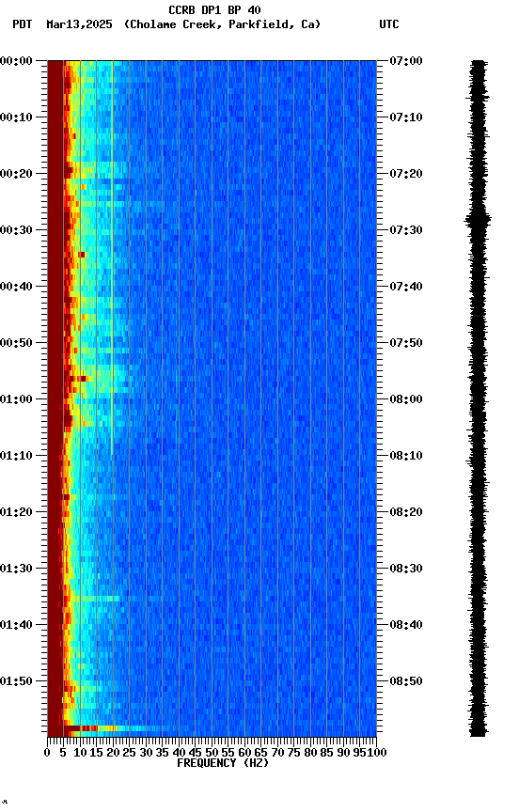Screen dimensions: 519x812
Task: Click the PDT time label '00:40'
Action: click(16, 287)
